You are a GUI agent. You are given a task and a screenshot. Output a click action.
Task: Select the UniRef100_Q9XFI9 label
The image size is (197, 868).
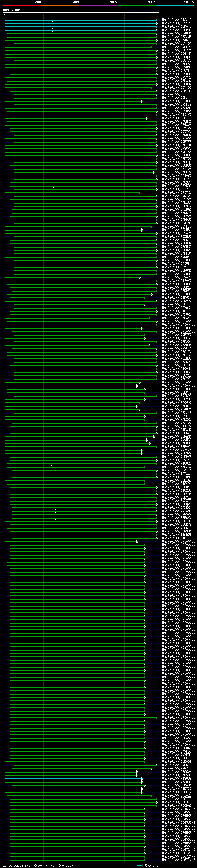coord(177,104)
